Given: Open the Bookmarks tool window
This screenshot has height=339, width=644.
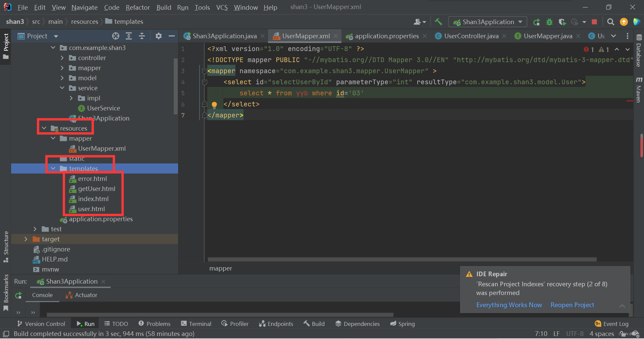Looking at the screenshot, I should pyautogui.click(x=6, y=293).
